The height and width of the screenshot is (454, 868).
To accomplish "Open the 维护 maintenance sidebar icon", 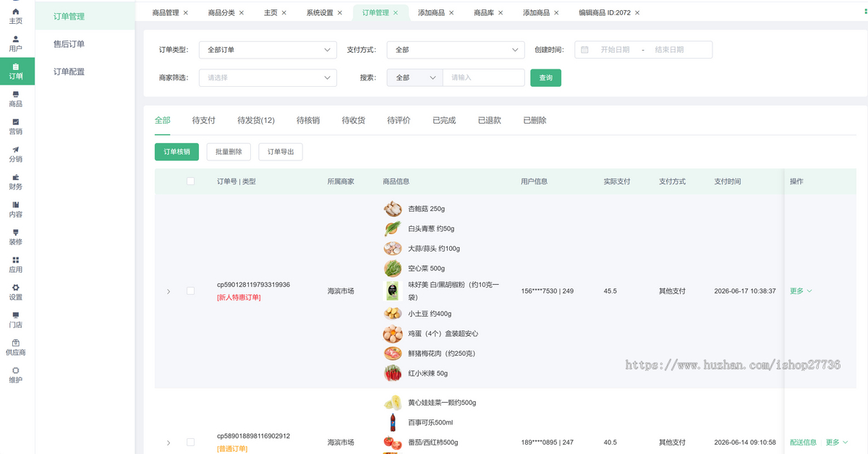I will [x=16, y=370].
